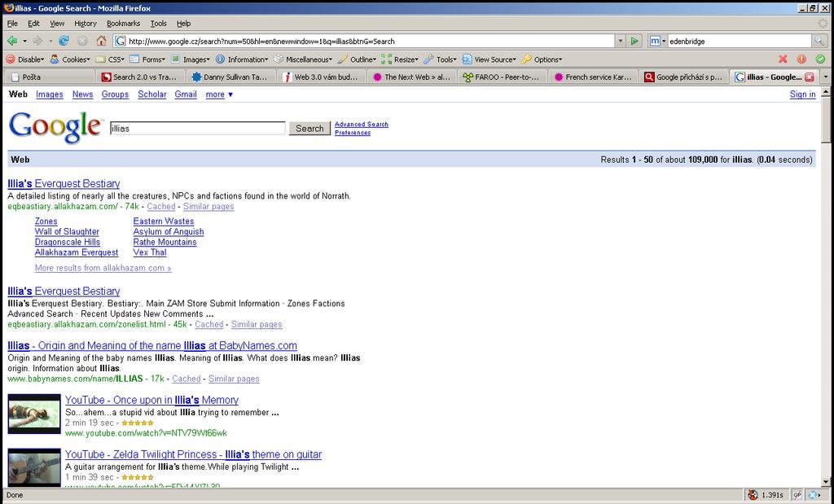Open the Outline toolbar menu
This screenshot has height=504, width=834.
tap(357, 59)
